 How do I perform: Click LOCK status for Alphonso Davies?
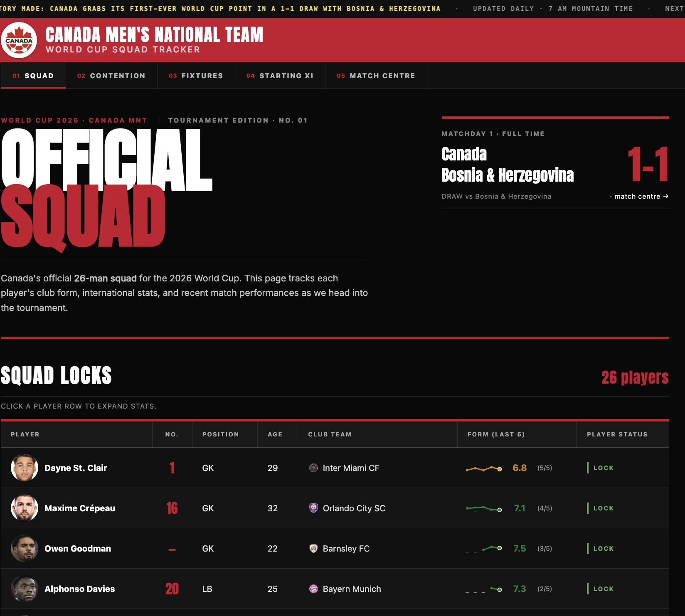(x=601, y=589)
